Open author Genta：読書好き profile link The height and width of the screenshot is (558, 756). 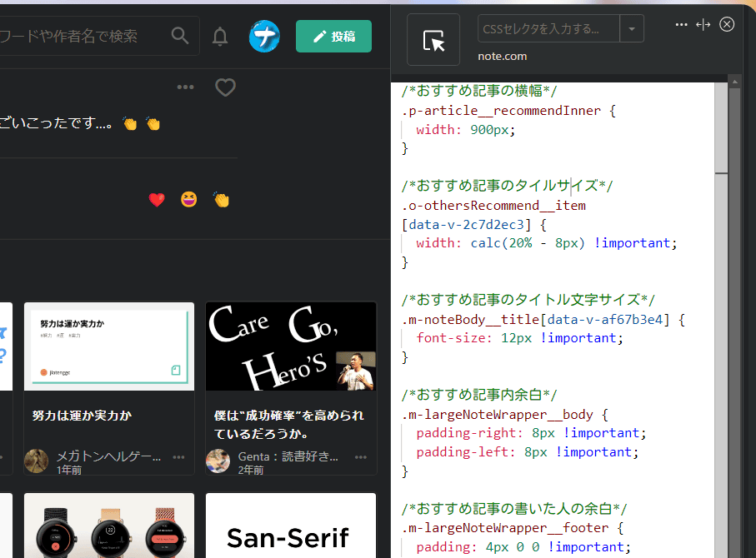click(x=288, y=456)
